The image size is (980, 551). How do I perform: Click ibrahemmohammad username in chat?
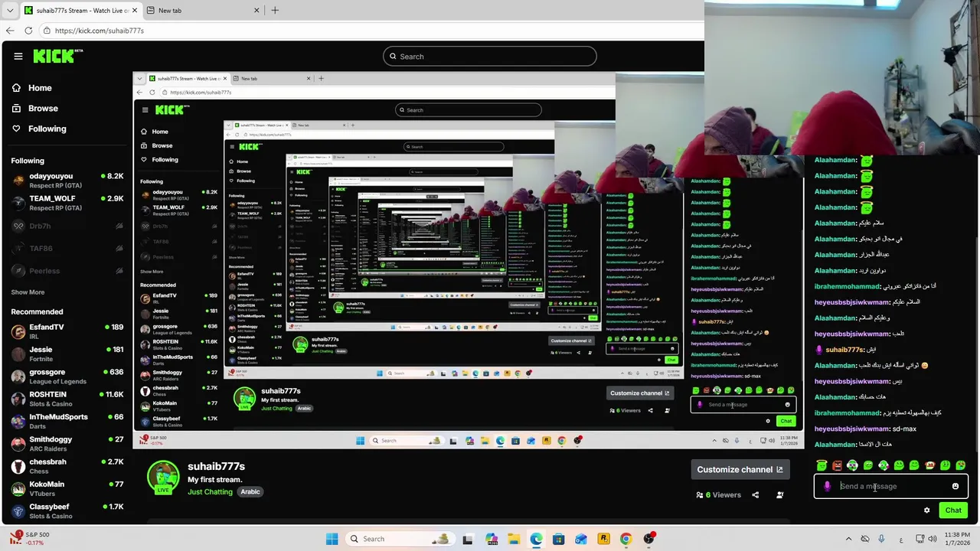tap(848, 286)
